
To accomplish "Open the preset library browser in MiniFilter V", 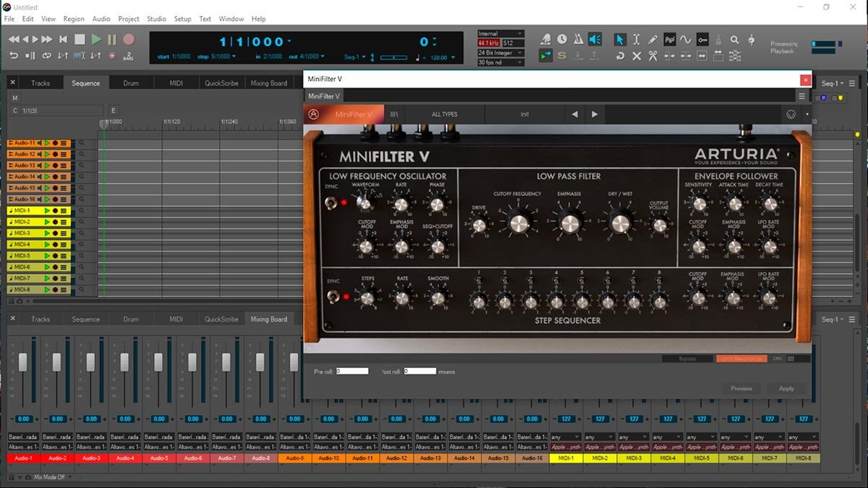I will (395, 114).
